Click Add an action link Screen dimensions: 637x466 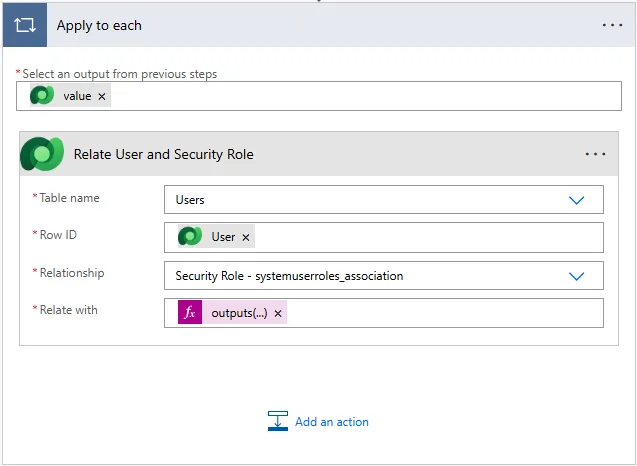coord(332,422)
